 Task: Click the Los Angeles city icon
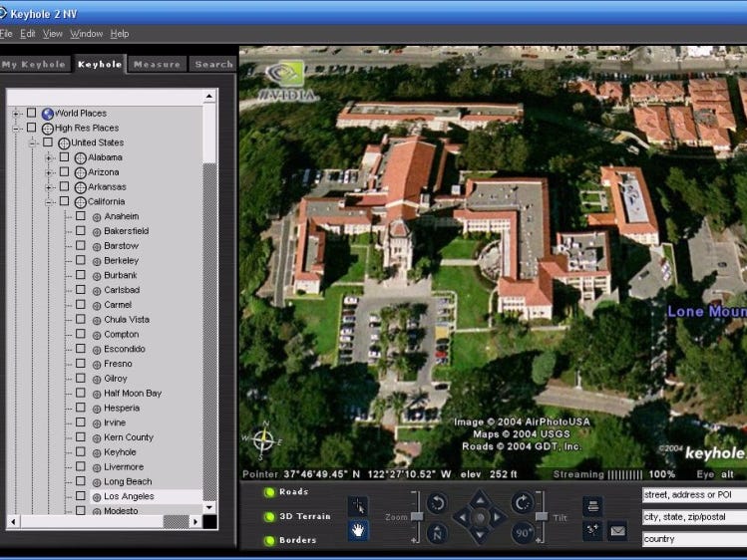coord(97,496)
